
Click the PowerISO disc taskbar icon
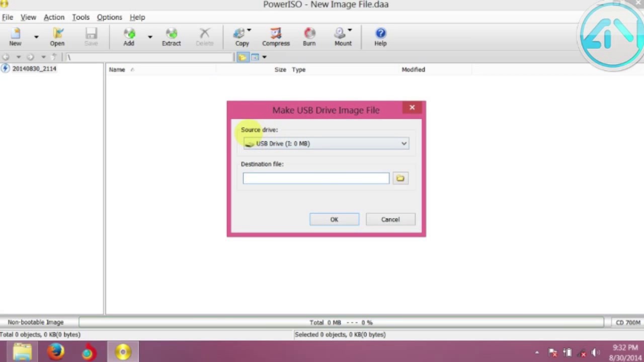pos(123,351)
